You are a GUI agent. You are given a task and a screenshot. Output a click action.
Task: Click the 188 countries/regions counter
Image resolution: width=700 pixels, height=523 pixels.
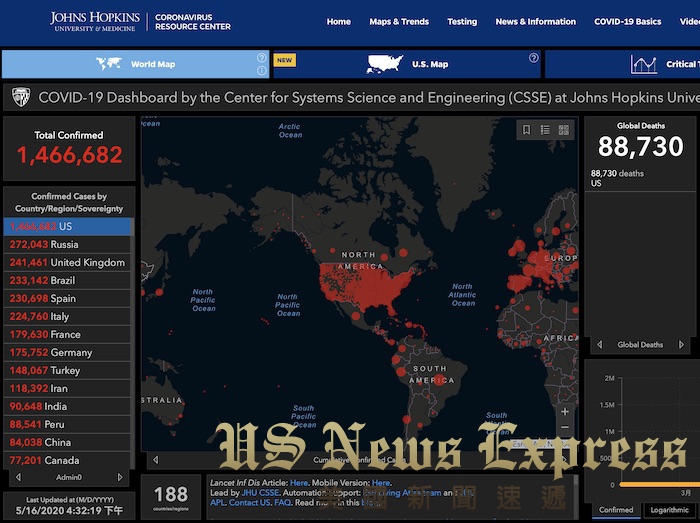[171, 497]
